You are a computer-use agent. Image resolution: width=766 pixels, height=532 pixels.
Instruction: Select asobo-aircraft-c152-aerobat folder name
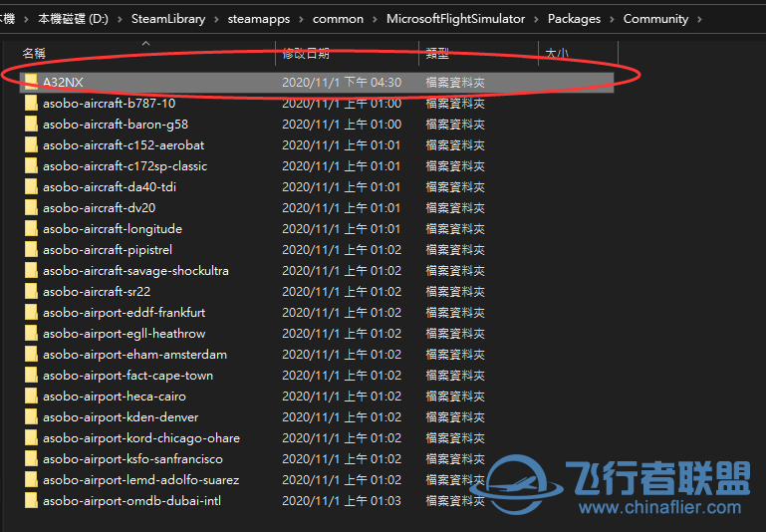(x=124, y=145)
